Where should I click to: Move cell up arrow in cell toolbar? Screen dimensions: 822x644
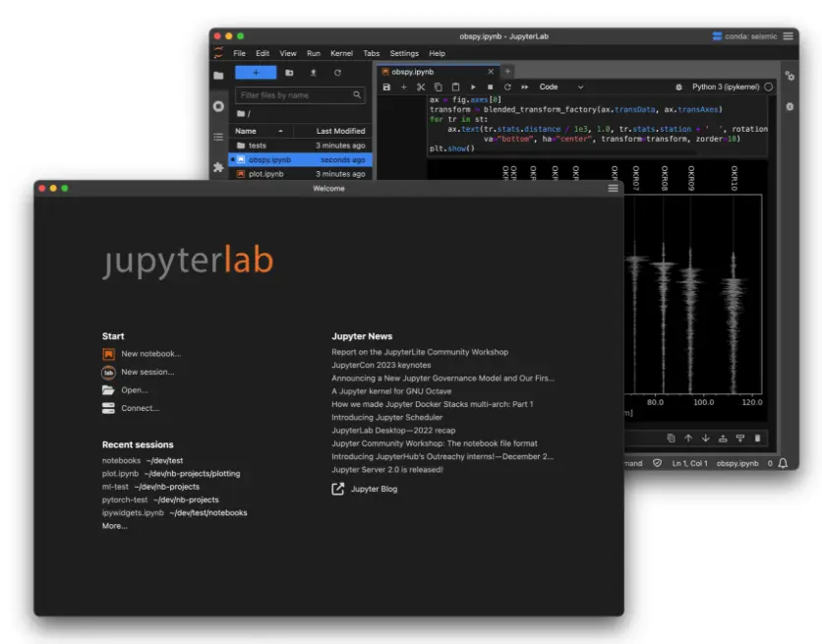[688, 439]
